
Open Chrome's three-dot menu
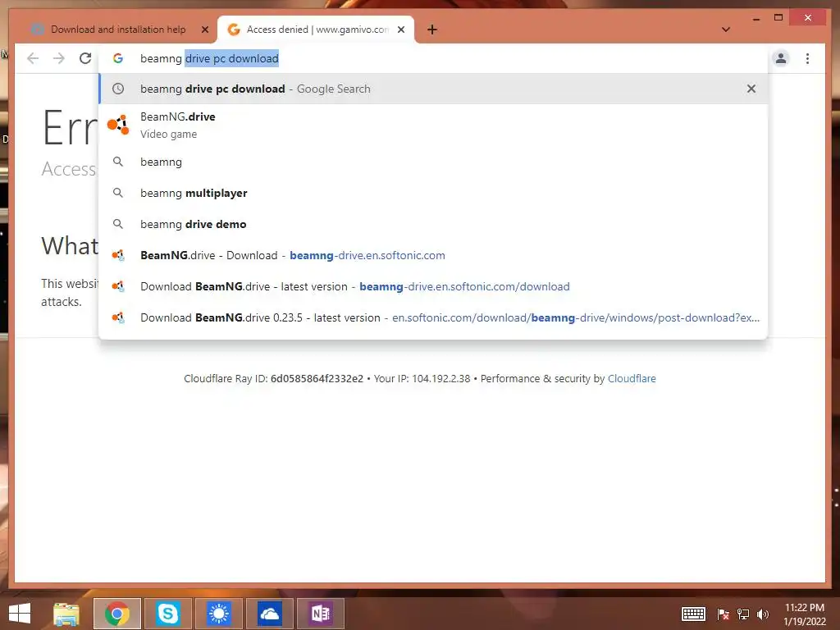pyautogui.click(x=807, y=58)
